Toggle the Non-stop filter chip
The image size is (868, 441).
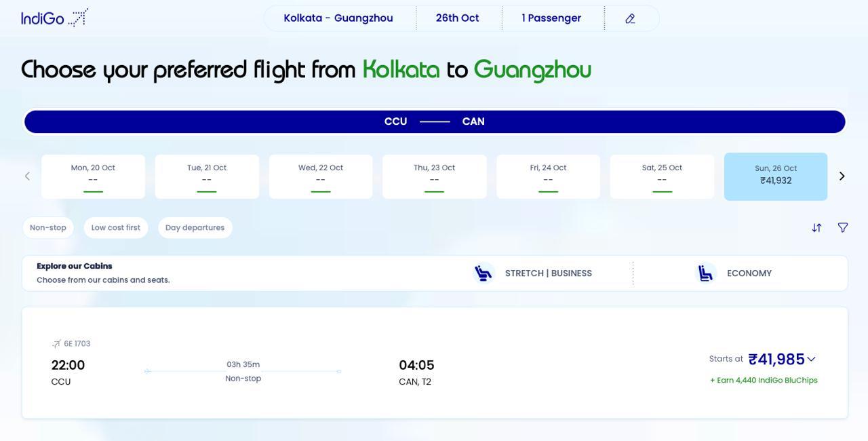point(48,228)
